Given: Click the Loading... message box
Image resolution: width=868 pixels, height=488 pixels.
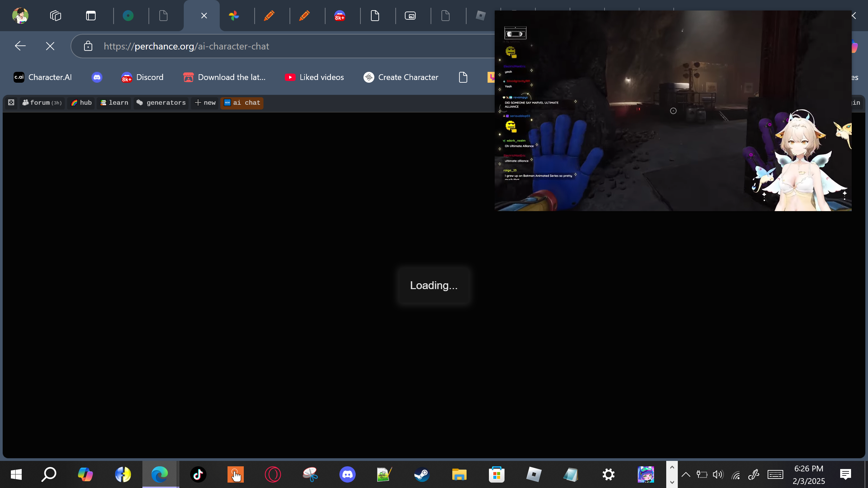Looking at the screenshot, I should pyautogui.click(x=434, y=285).
